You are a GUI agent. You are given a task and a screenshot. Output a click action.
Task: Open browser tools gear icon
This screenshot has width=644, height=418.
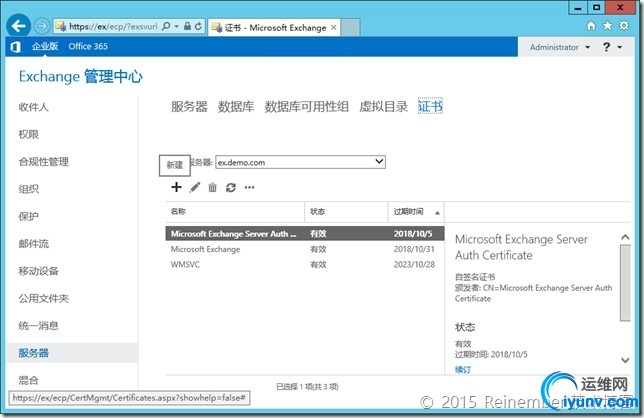[x=624, y=26]
